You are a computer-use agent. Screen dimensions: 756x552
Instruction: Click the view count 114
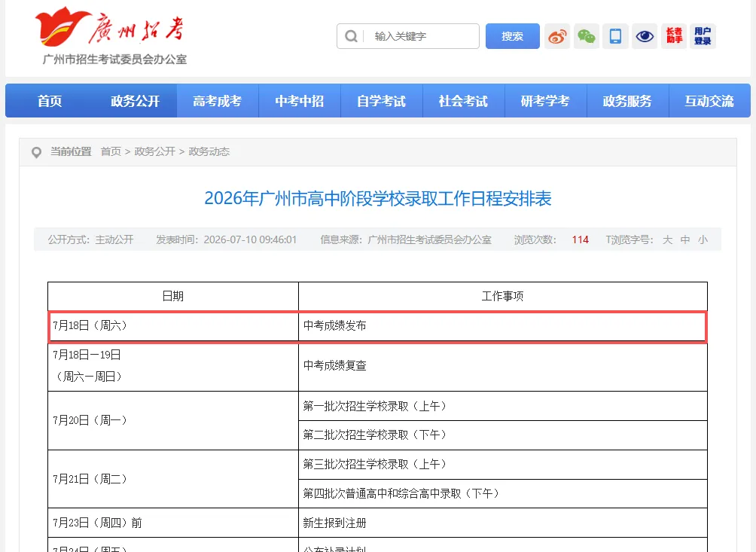click(580, 239)
